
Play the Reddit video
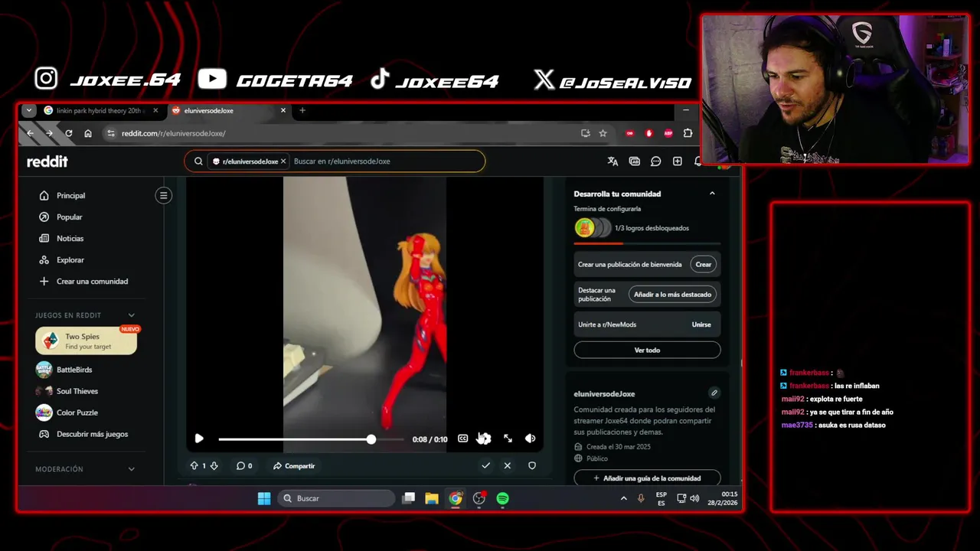pyautogui.click(x=199, y=439)
